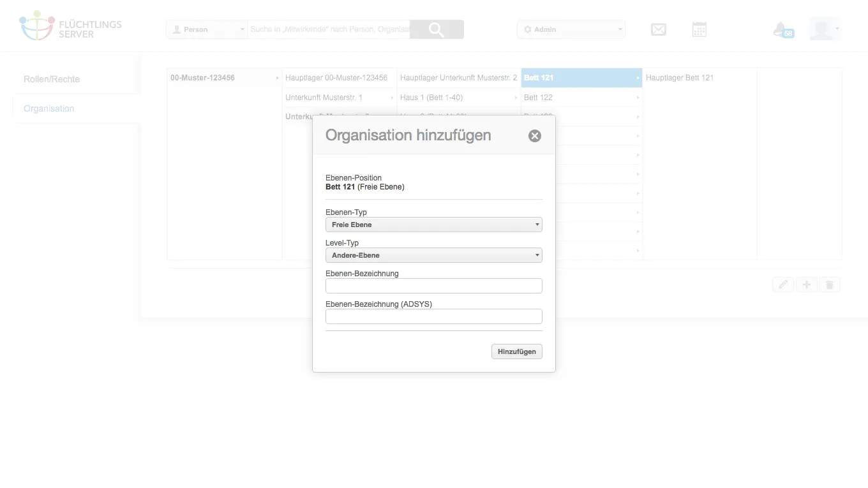Viewport: 868px width, 488px height.
Task: Select Organisation in the sidebar
Action: click(49, 108)
